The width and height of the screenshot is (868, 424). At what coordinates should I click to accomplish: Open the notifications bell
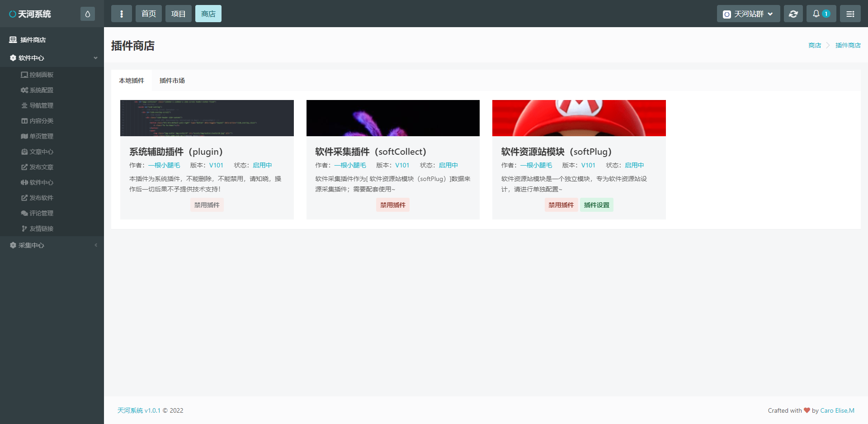(x=821, y=14)
